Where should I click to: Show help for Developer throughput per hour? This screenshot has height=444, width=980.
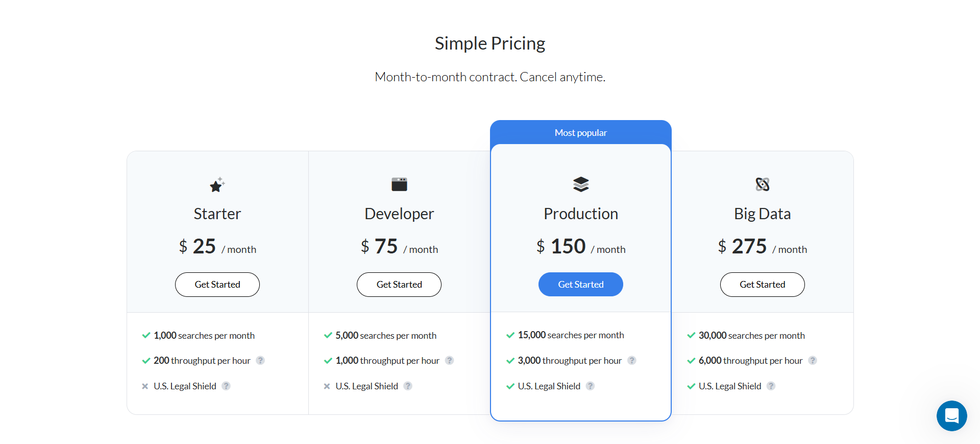[449, 360]
